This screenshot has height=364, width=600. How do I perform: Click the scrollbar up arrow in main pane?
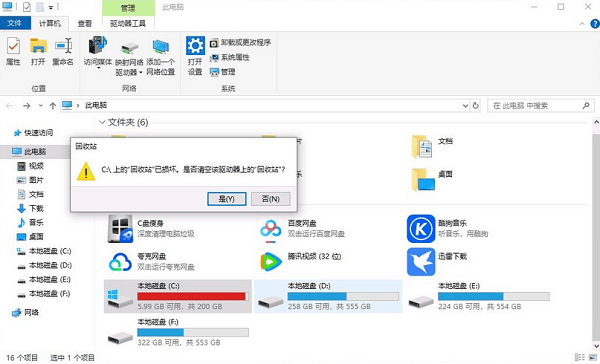point(596,122)
